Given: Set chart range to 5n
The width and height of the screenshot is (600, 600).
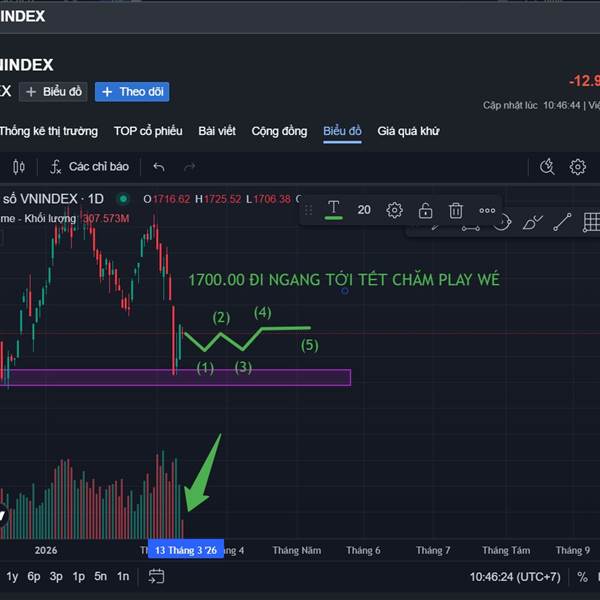Looking at the screenshot, I should click(x=101, y=576).
